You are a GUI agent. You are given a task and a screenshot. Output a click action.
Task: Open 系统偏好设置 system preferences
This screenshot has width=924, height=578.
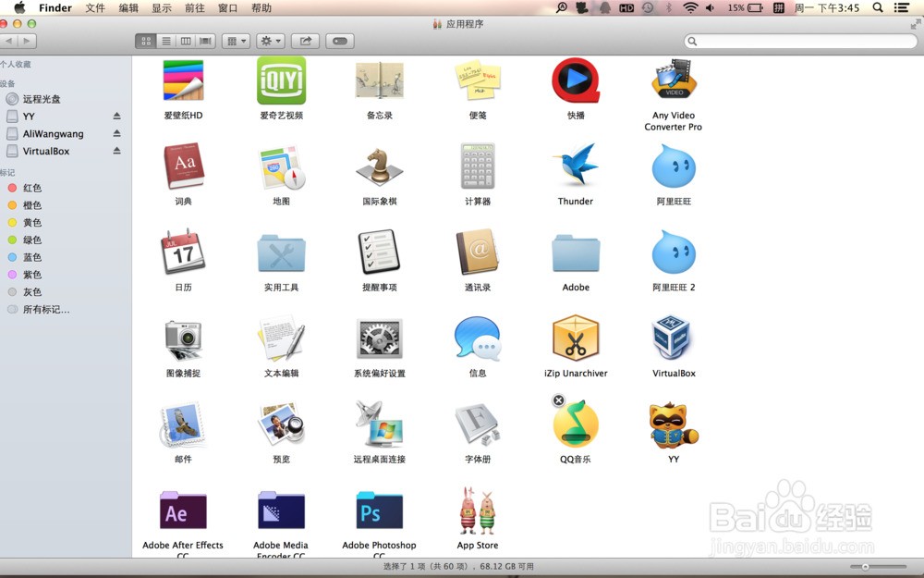click(380, 338)
